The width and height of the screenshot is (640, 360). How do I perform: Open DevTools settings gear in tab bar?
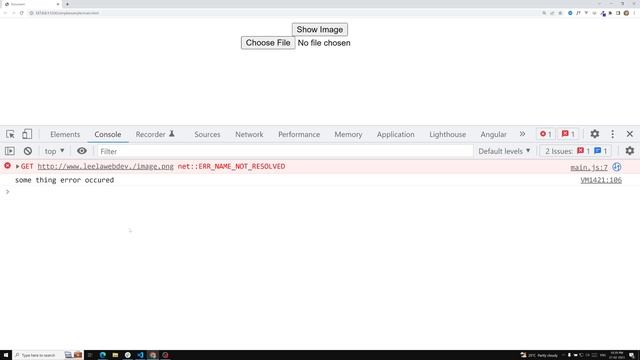pyautogui.click(x=595, y=134)
